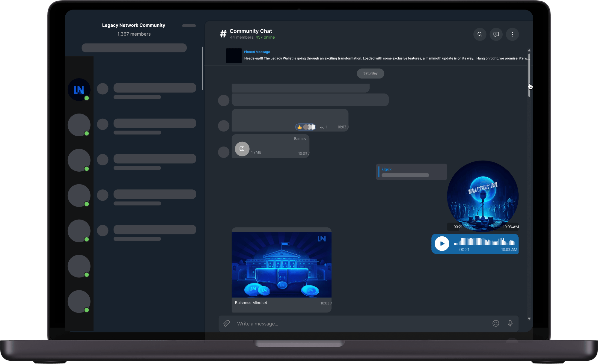Seek within the voice message waveform
598x364 pixels.
point(484,241)
